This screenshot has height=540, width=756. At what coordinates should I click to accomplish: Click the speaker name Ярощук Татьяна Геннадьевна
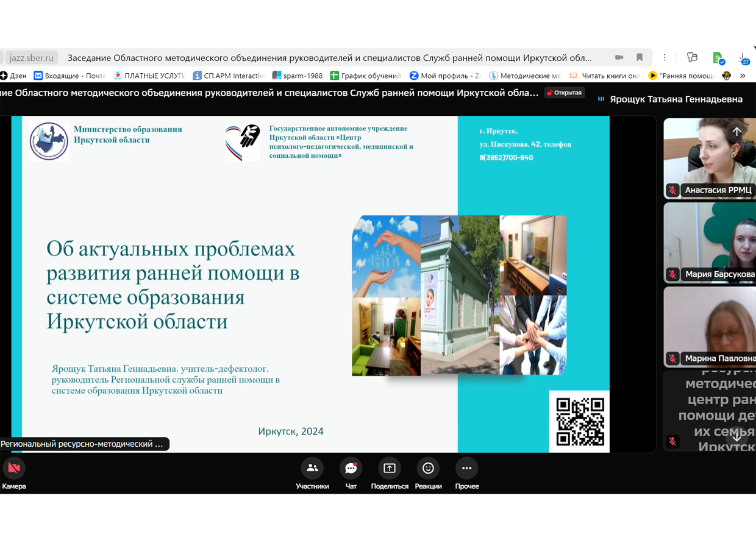tap(676, 99)
